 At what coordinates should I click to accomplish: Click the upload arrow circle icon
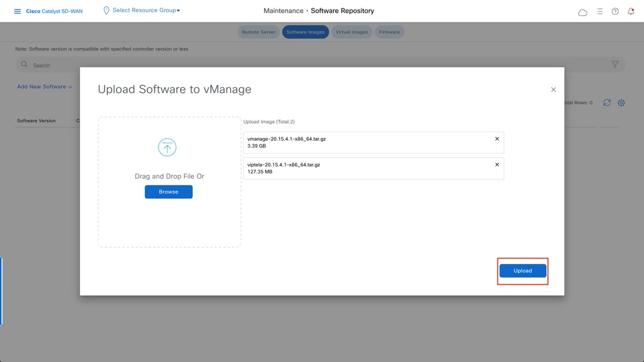click(x=167, y=147)
